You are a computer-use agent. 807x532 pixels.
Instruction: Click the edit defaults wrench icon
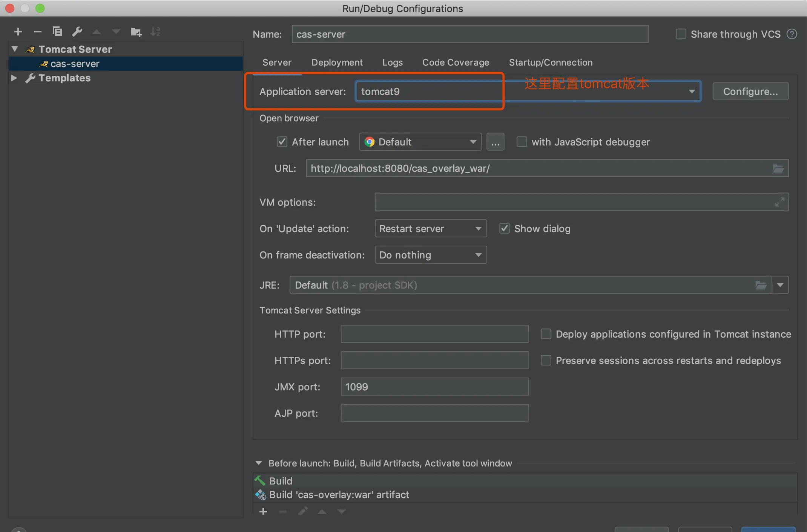point(77,32)
